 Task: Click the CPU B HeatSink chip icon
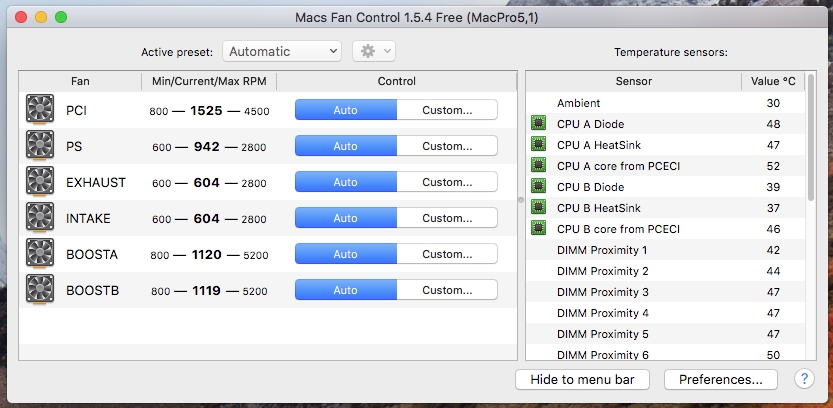[538, 208]
